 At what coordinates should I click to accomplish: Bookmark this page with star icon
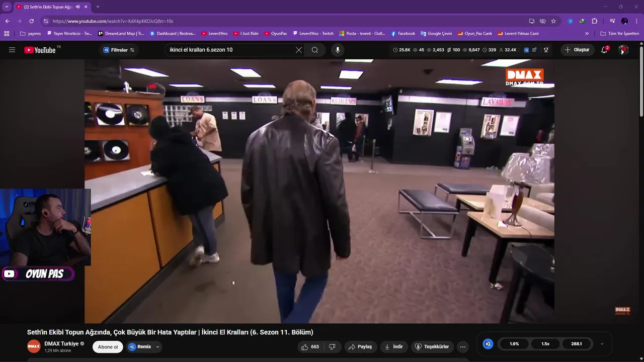(x=553, y=21)
